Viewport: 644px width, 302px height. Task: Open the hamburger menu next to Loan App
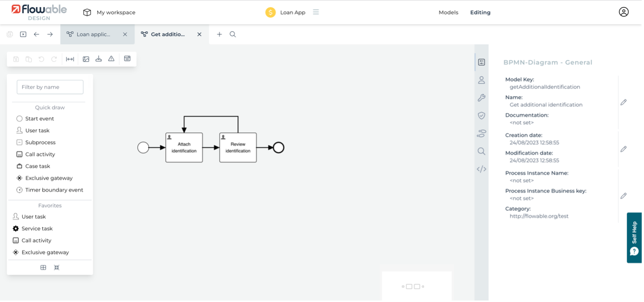(x=316, y=12)
